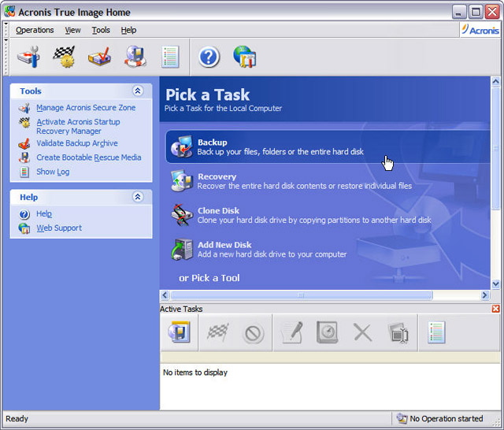Click the Clone Disk task icon
504x430 pixels.
[x=182, y=215]
